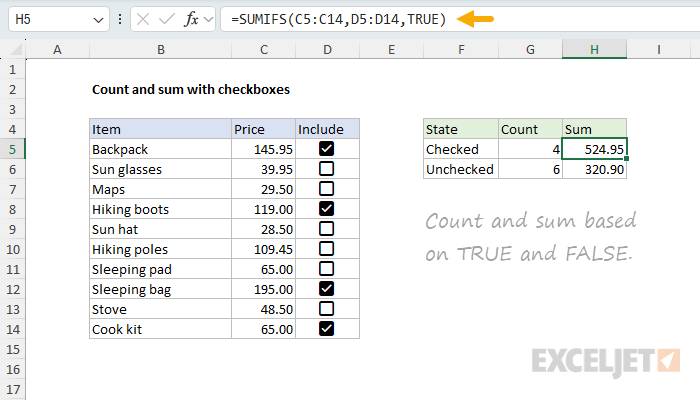Screen dimensions: 700x400
Task: Click into the formula bar SUMIFS formula
Action: (338, 19)
